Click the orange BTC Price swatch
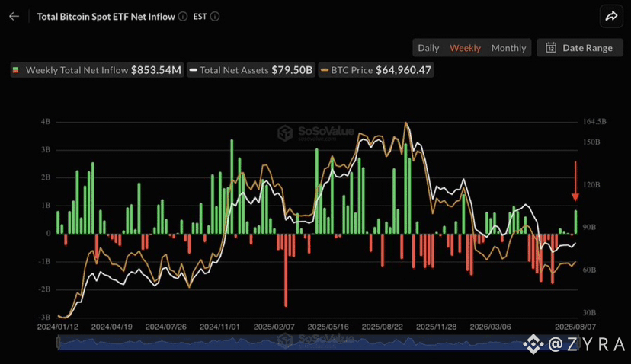 click(x=325, y=70)
